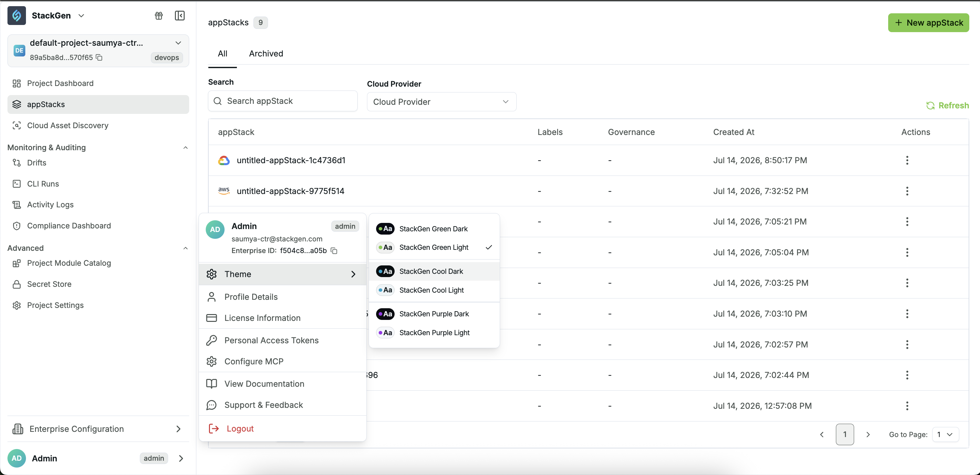Open Theme submenu in profile popup
This screenshot has width=980, height=475.
coord(282,274)
